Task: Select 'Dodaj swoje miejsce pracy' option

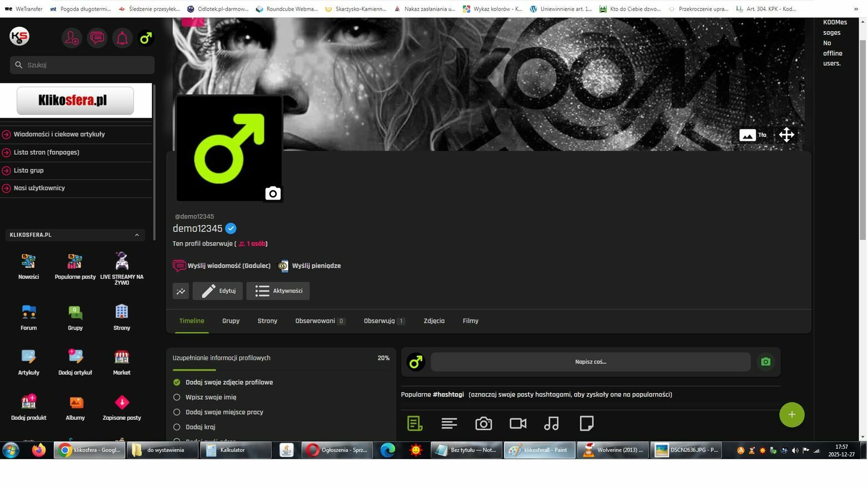Action: 177,413
